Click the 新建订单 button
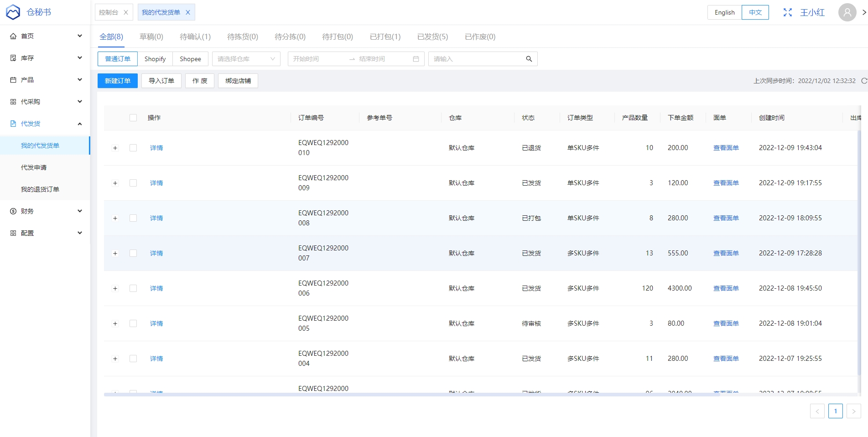Screen dimensions: 868x437 (118, 81)
